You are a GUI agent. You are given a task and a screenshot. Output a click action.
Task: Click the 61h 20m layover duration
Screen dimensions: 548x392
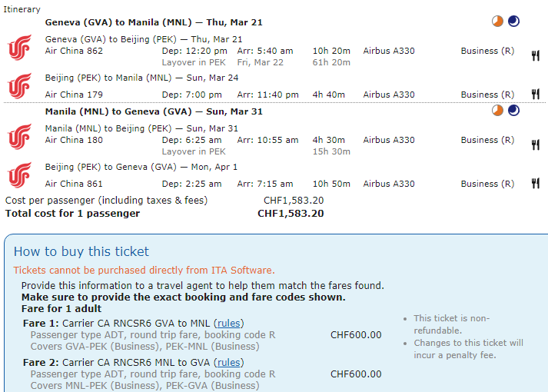pyautogui.click(x=331, y=62)
